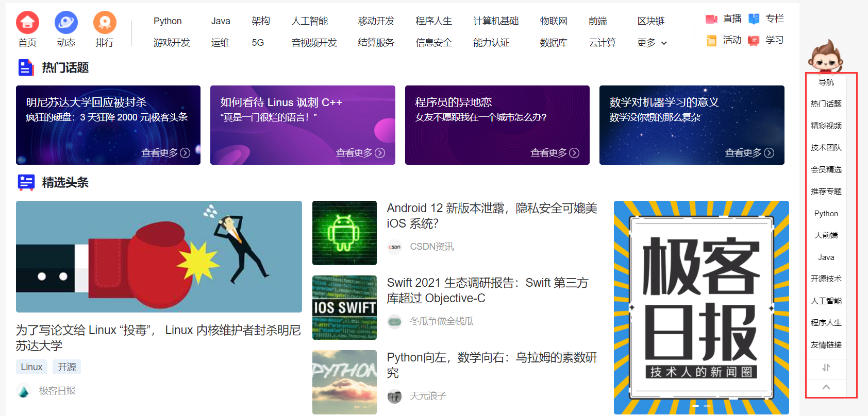
Task: Click the monkey mascot above the sidebar
Action: 825,57
